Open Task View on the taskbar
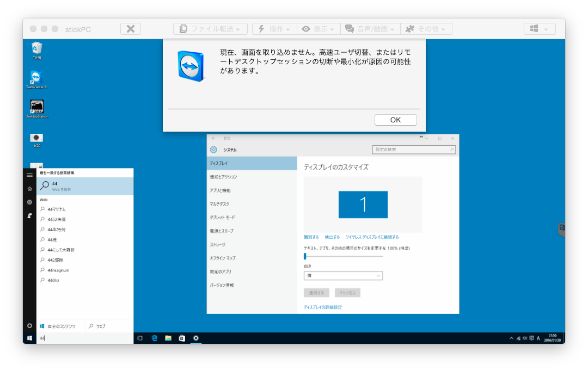The width and height of the screenshot is (588, 371). pos(140,338)
